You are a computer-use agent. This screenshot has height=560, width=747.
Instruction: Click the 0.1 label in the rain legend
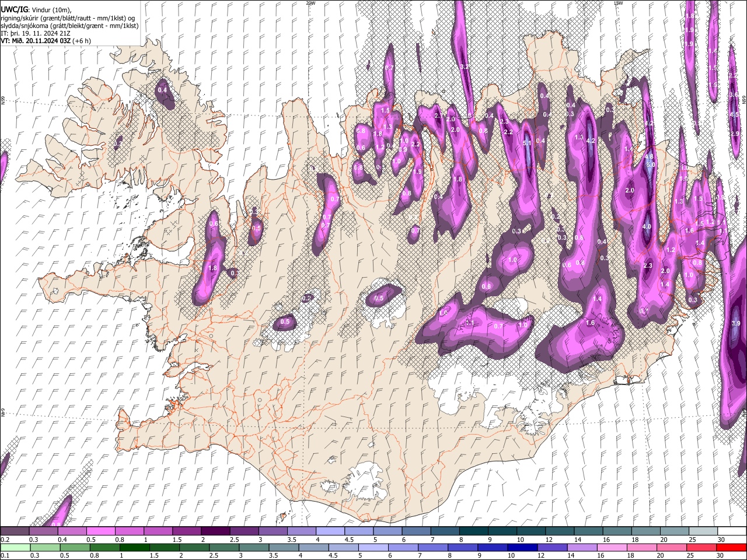tap(5, 555)
